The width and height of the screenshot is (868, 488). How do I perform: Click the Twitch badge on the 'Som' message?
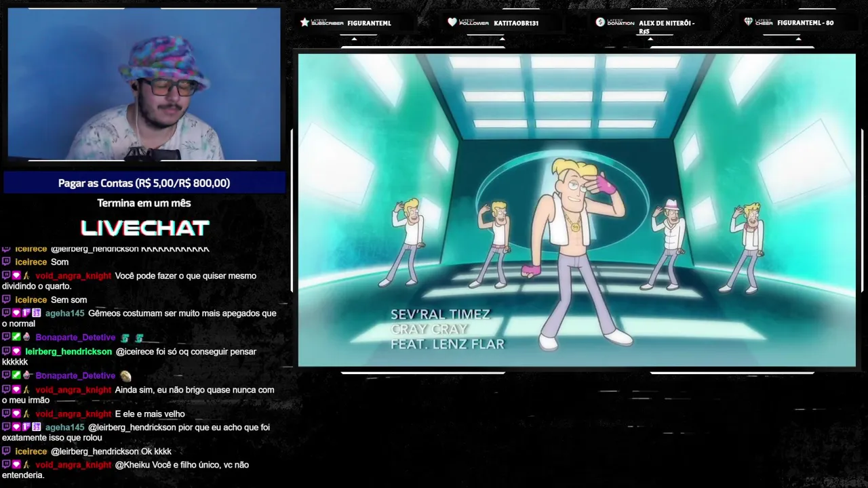[x=6, y=262]
